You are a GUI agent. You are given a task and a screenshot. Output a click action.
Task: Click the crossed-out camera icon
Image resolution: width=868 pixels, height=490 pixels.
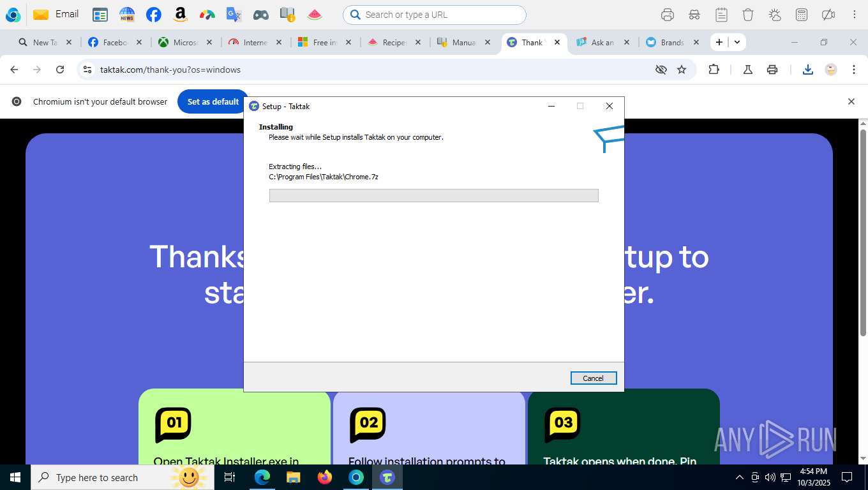tap(828, 15)
